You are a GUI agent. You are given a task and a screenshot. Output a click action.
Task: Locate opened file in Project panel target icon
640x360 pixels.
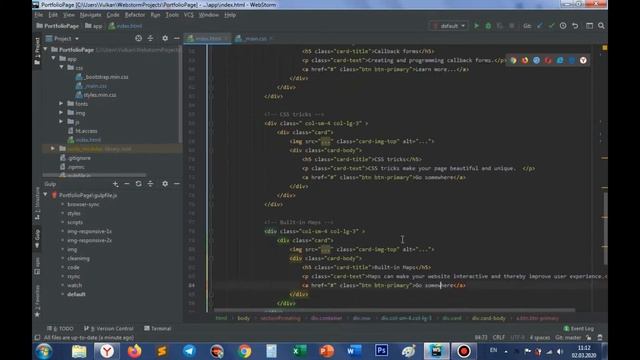tap(138, 38)
